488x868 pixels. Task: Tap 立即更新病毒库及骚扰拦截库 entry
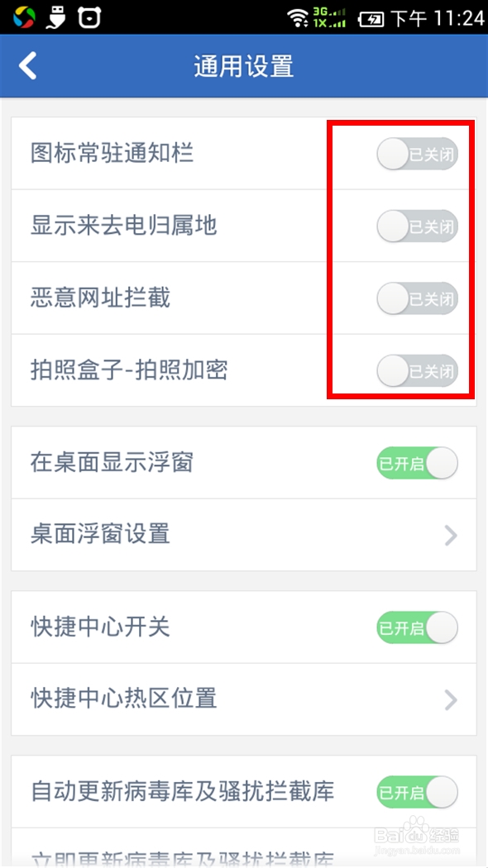(x=244, y=848)
